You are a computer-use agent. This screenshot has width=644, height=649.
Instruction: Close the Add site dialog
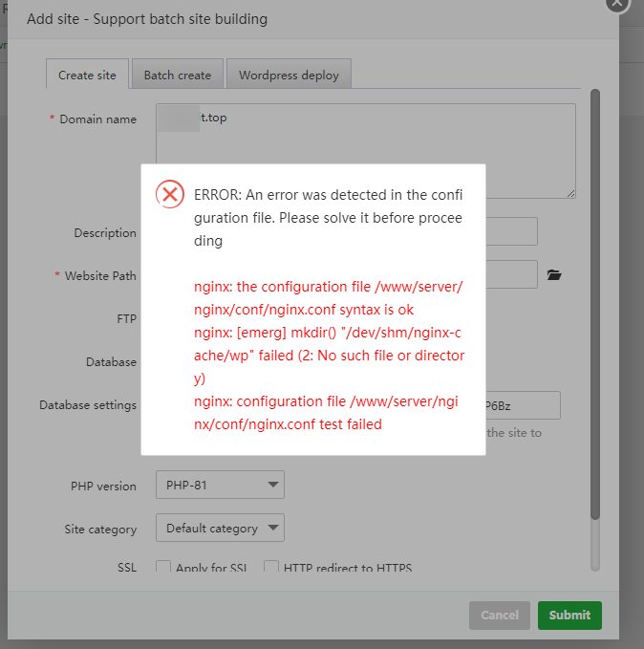click(617, 3)
